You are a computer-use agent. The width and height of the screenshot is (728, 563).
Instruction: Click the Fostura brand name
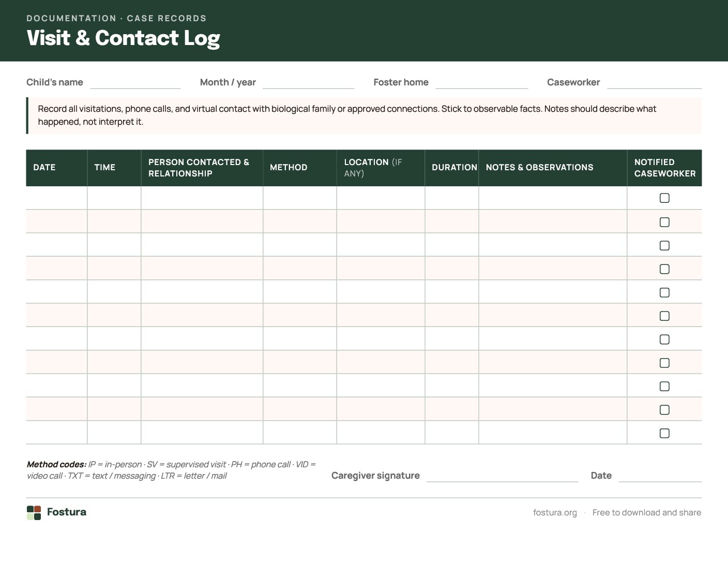(67, 512)
